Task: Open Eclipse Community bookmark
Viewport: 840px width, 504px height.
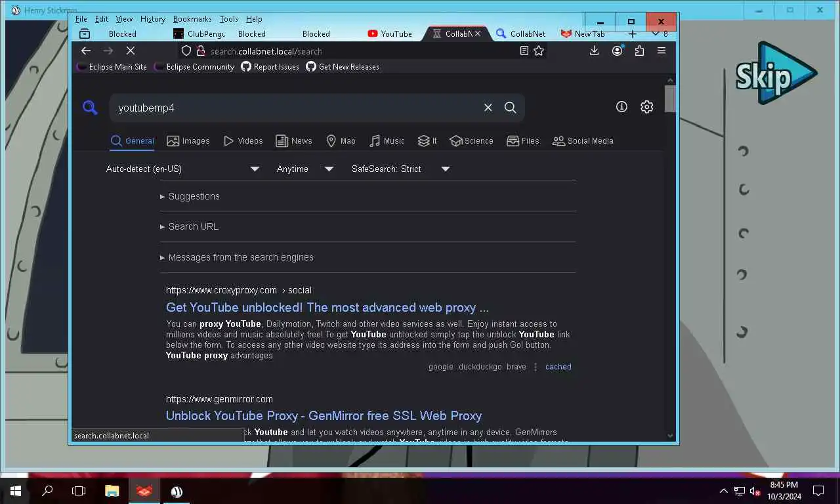Action: coord(194,67)
